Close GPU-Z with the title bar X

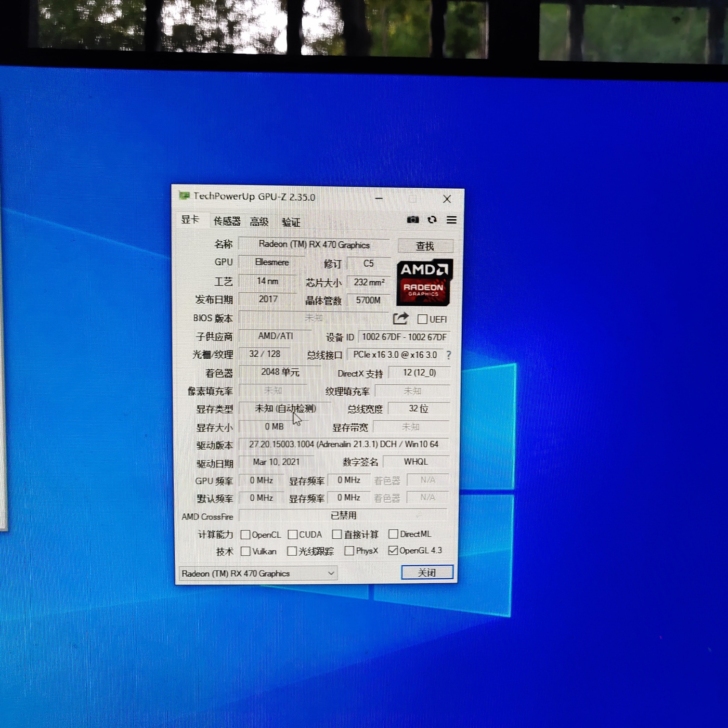pyautogui.click(x=447, y=199)
